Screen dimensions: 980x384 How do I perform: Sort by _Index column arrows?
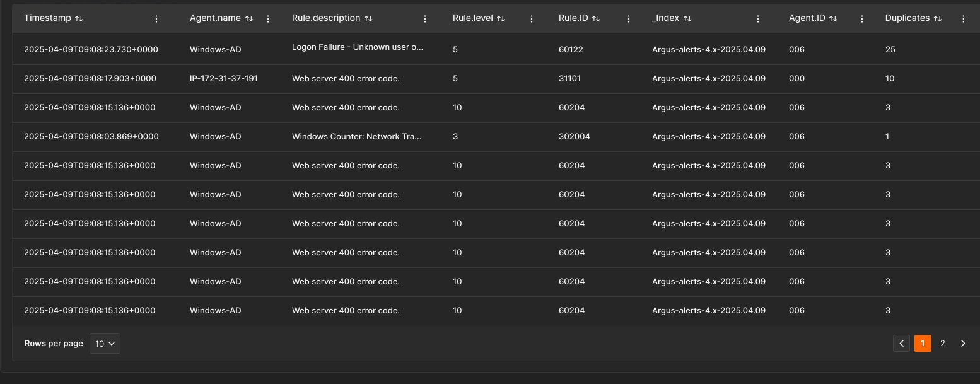(x=687, y=18)
